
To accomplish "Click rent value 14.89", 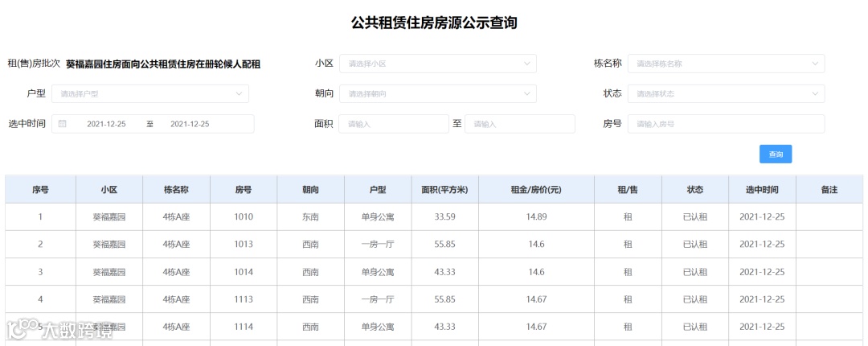I will tap(536, 216).
